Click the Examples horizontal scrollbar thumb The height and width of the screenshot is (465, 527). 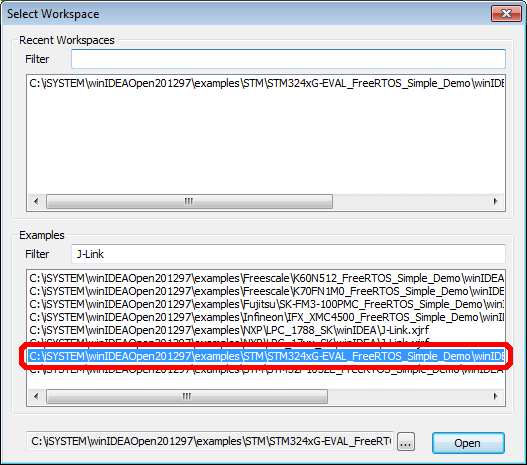pyautogui.click(x=187, y=396)
